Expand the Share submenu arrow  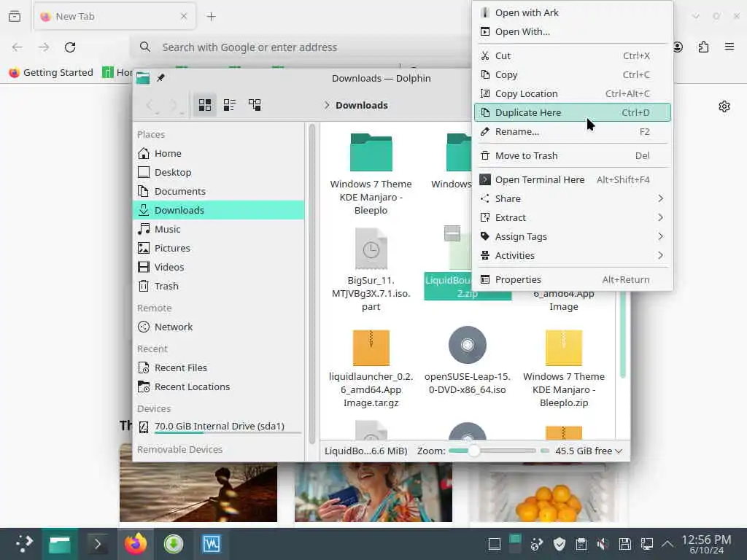point(660,198)
